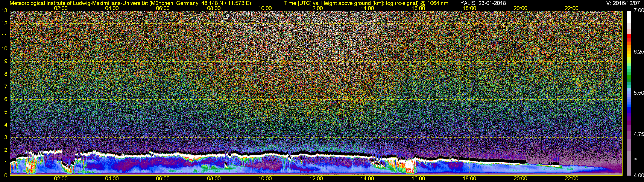Click the dashed vertical marker near 16:00
This screenshot has width=644, height=182.
coord(416,93)
